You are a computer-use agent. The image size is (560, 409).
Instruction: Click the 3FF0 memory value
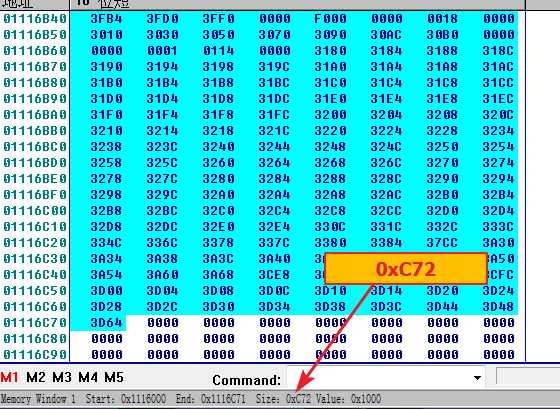[219, 19]
